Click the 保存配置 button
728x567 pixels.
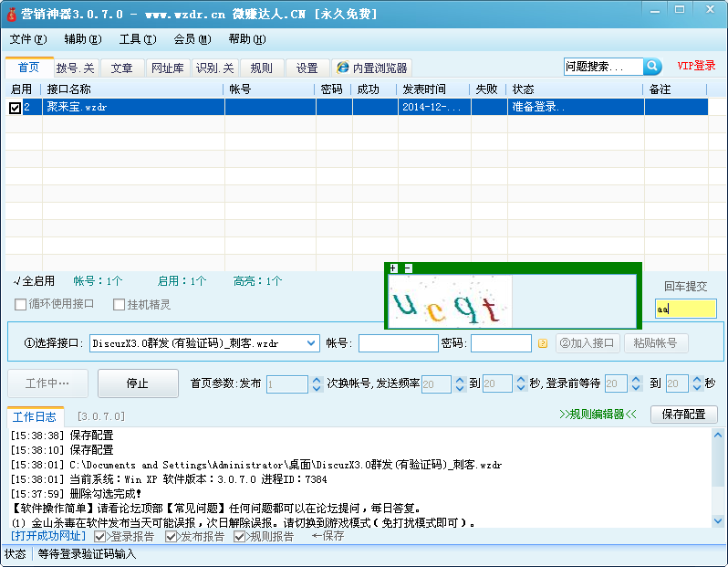683,415
